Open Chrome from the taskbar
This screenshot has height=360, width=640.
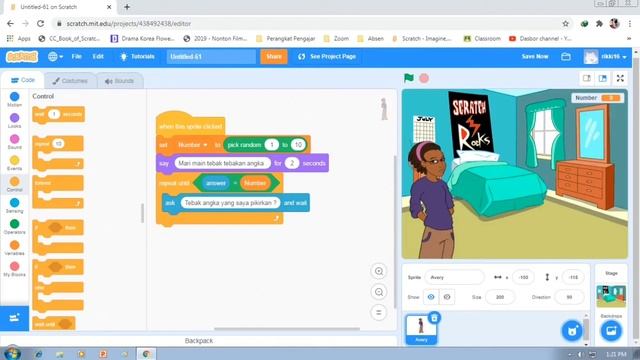[x=146, y=354]
